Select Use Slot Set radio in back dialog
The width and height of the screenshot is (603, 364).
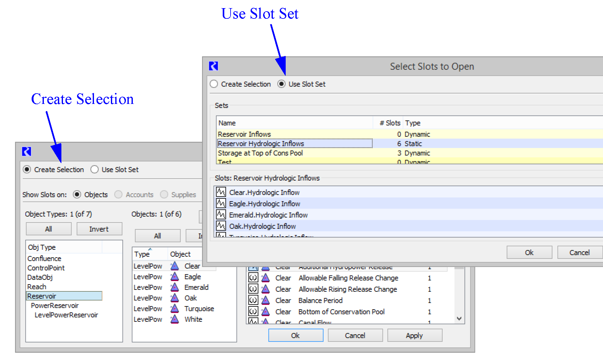coord(94,170)
